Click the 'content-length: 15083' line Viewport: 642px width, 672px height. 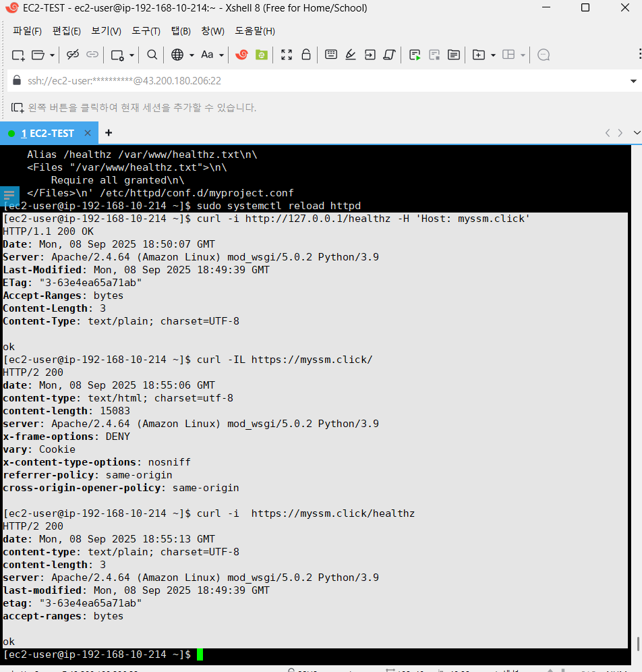pos(66,411)
